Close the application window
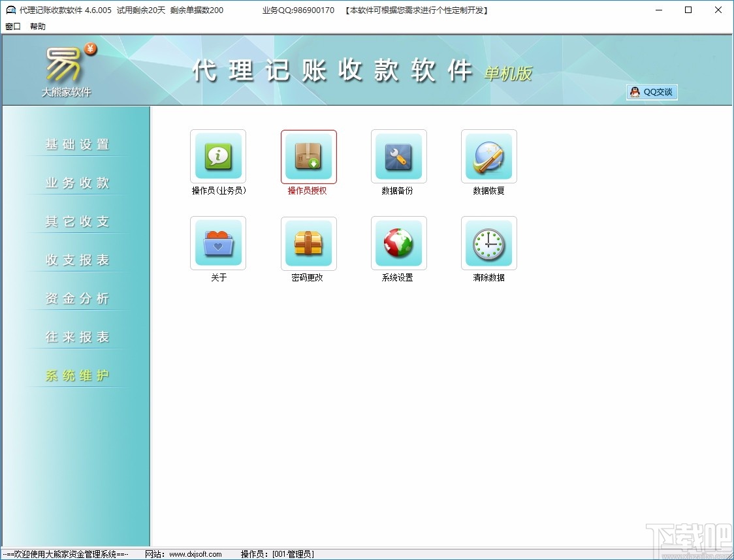Screen dimensions: 734x560 (718, 10)
